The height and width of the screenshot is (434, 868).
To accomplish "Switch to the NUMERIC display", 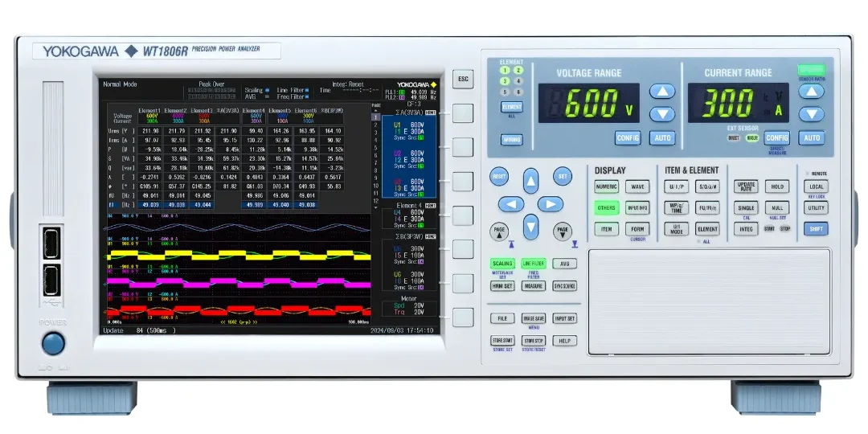I will 607,187.
